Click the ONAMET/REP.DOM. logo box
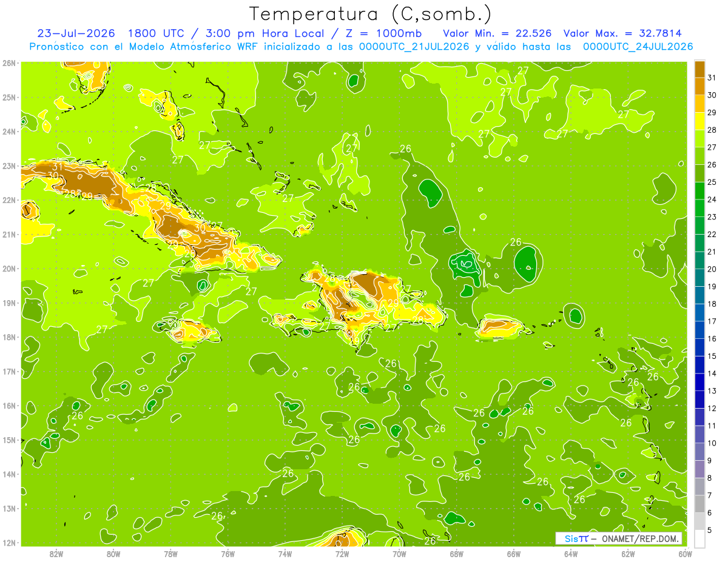Viewport: 728px width, 562px height. pyautogui.click(x=619, y=538)
